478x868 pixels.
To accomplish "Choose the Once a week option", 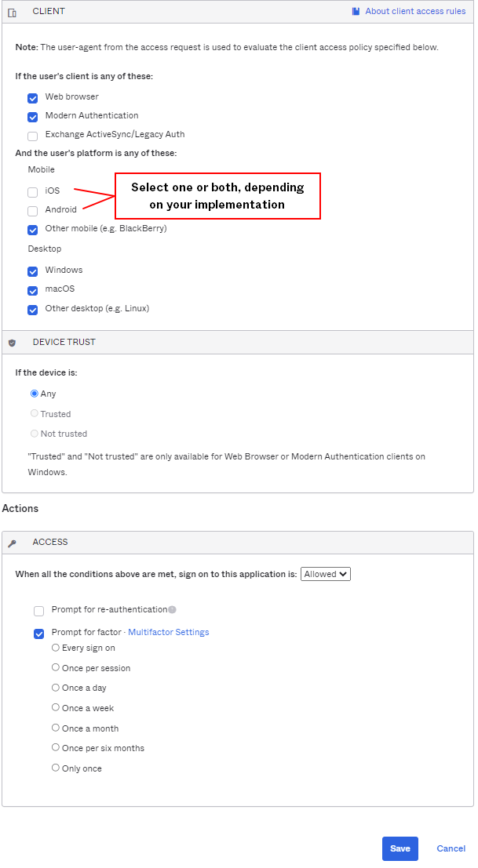I will 56,708.
